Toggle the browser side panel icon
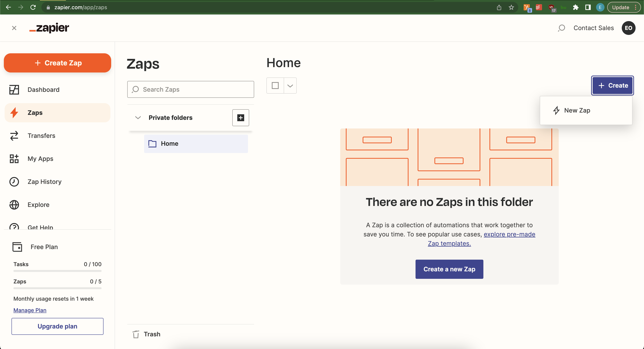This screenshot has height=349, width=644. tap(588, 7)
